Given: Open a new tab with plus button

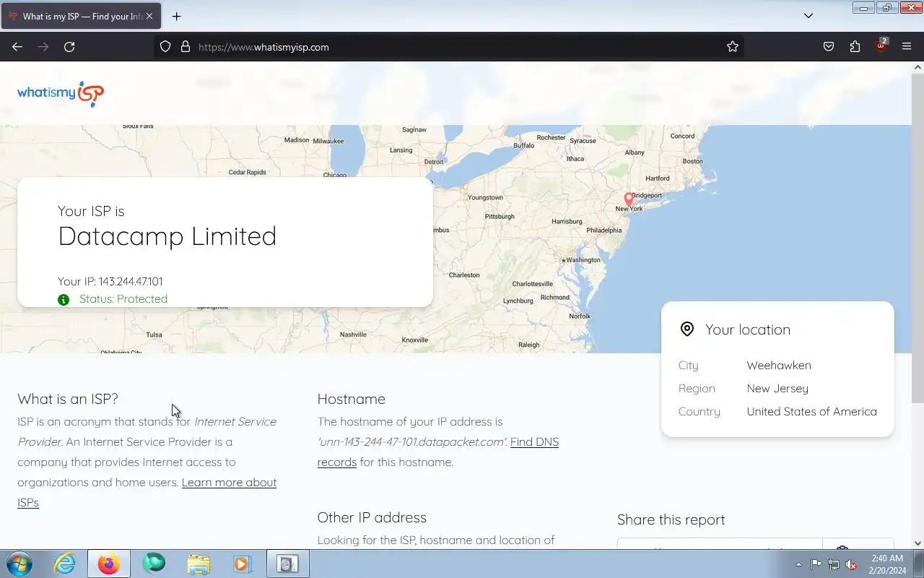Looking at the screenshot, I should pyautogui.click(x=176, y=16).
